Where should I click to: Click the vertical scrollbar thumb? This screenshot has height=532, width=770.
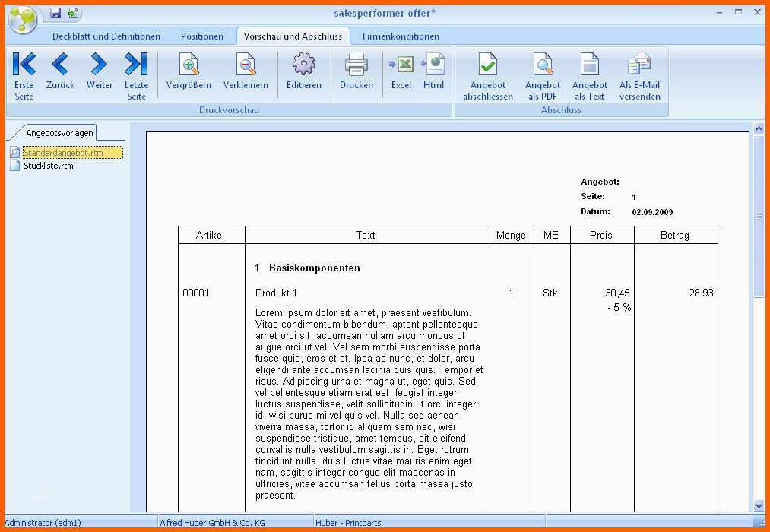(759, 216)
